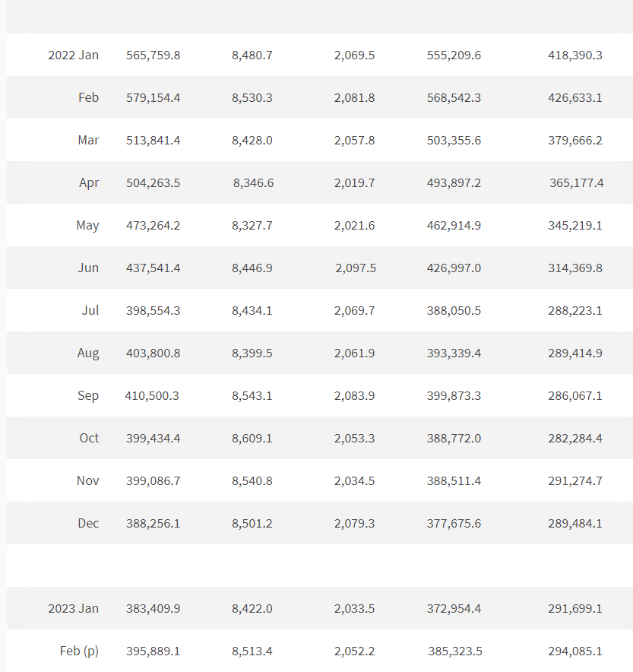Select the Apr value 504,263.5
633x672 pixels.
click(153, 183)
